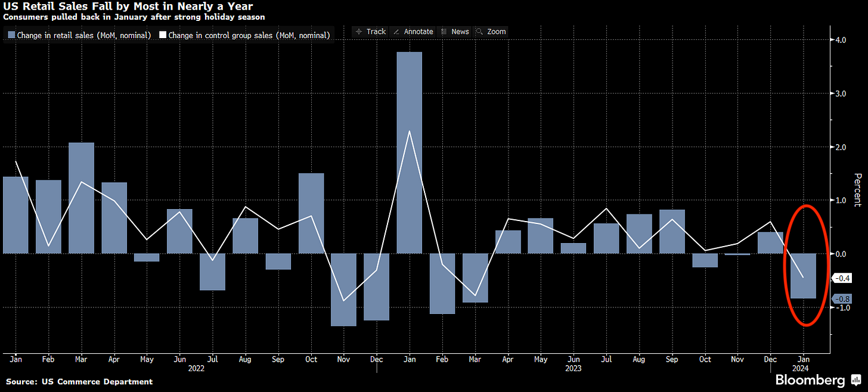The image size is (868, 392).
Task: Click the Bloomberg bar-chart logo icon
Action: (x=857, y=380)
